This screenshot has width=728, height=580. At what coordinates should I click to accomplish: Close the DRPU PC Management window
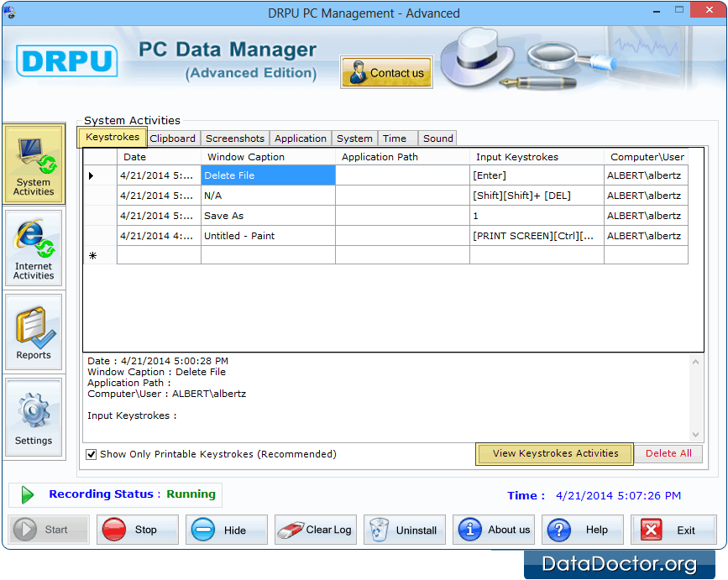pyautogui.click(x=709, y=10)
